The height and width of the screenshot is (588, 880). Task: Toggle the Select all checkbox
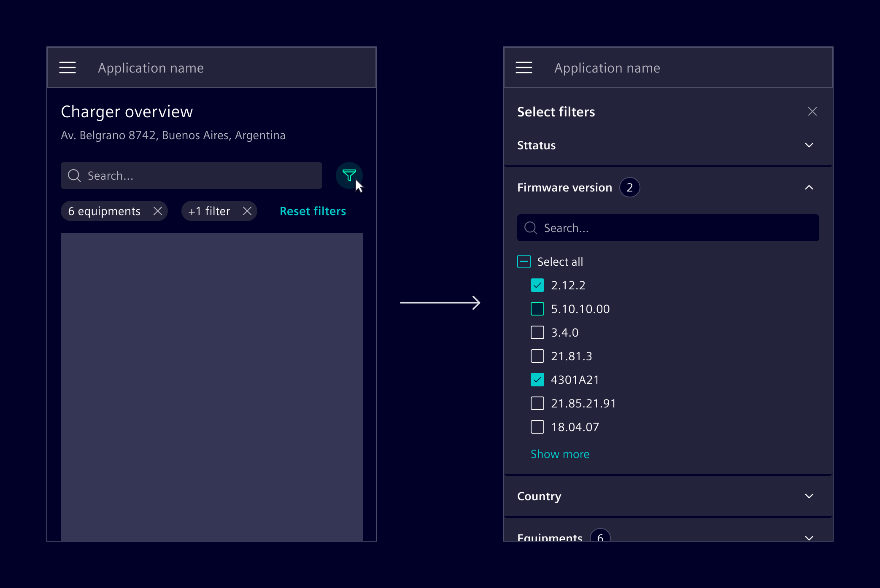[x=524, y=262]
